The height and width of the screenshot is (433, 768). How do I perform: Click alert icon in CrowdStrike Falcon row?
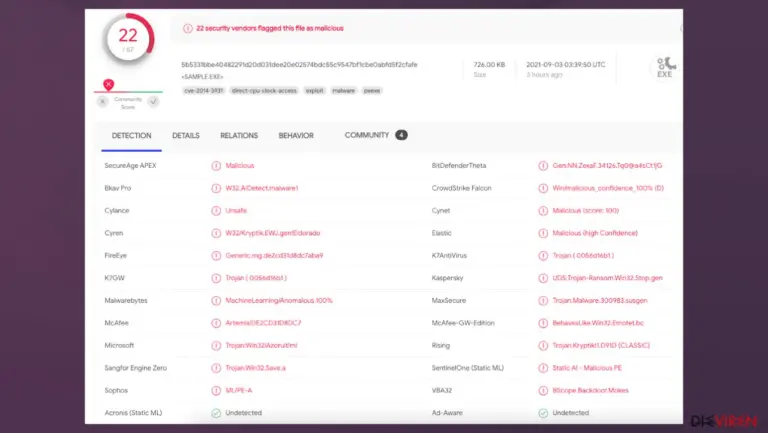tap(543, 189)
